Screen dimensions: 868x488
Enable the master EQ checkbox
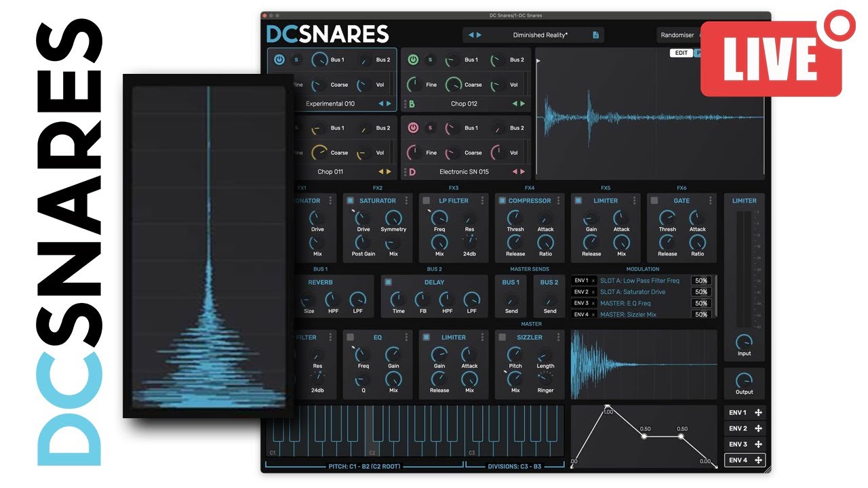351,337
